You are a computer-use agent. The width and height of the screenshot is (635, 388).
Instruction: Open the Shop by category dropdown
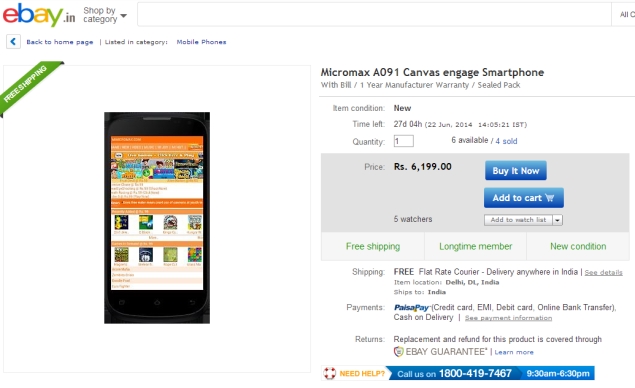[x=105, y=15]
